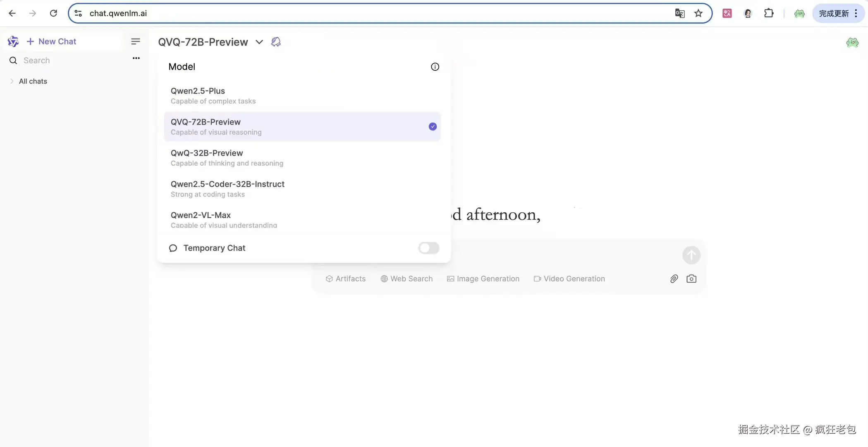Toggle the Temporary Chat switch
Image resolution: width=868 pixels, height=447 pixels.
[428, 248]
